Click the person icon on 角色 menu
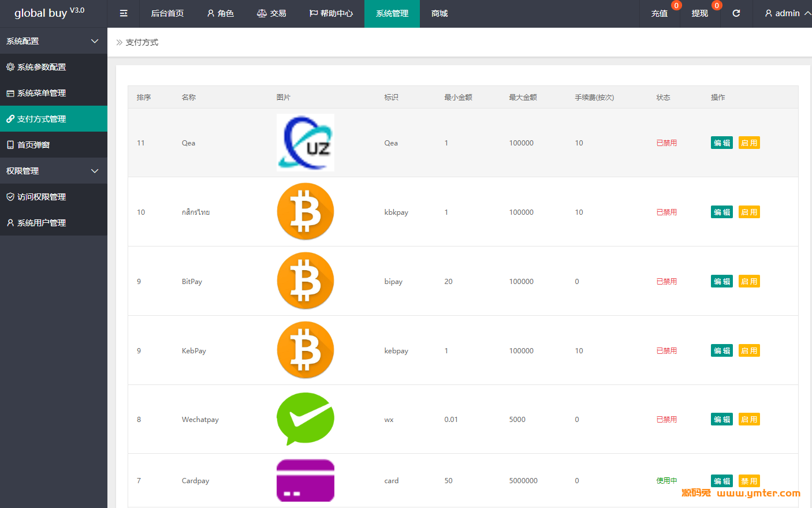Image resolution: width=812 pixels, height=508 pixels. click(x=211, y=13)
